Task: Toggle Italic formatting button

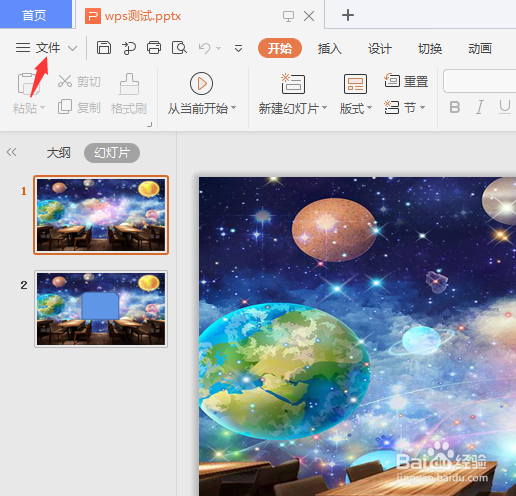Action: (x=480, y=107)
